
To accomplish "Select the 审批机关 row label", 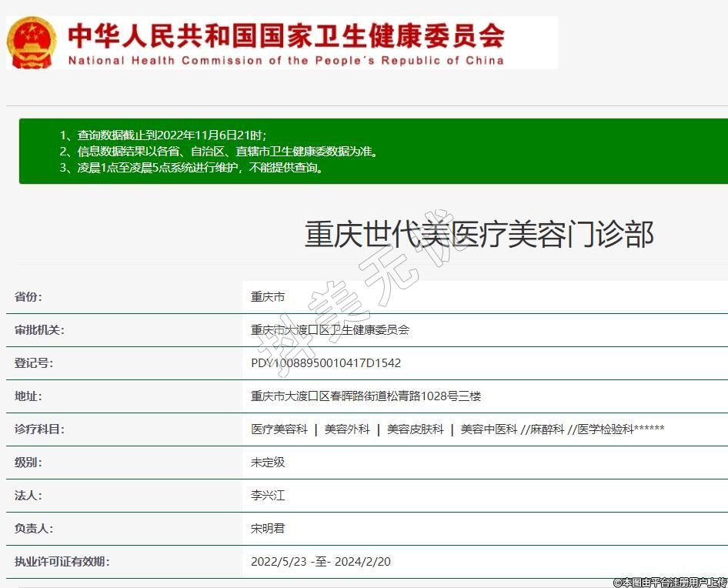I will 39,330.
